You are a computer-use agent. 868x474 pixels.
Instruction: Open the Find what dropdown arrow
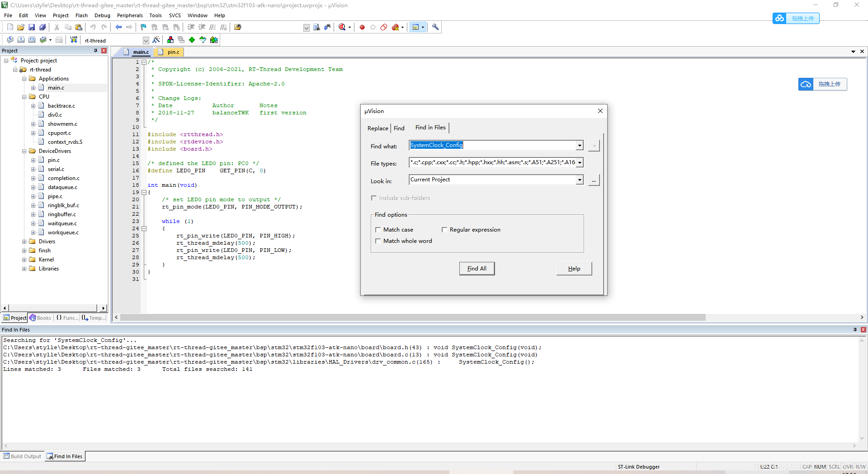(x=580, y=146)
